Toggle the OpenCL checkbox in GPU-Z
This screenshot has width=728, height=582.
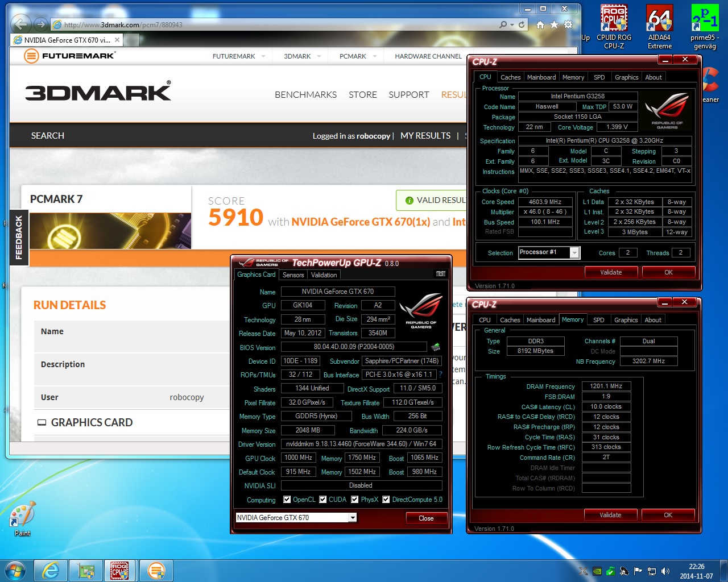coord(286,500)
